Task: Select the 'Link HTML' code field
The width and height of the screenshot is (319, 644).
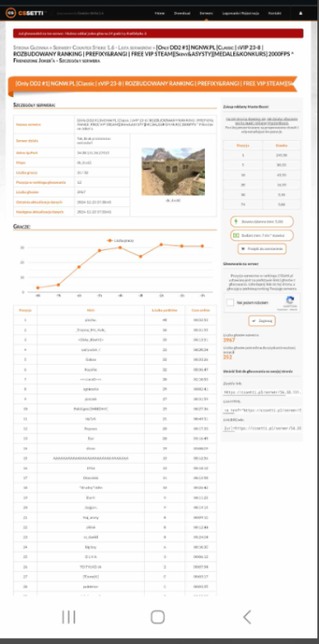Action: 262,410
